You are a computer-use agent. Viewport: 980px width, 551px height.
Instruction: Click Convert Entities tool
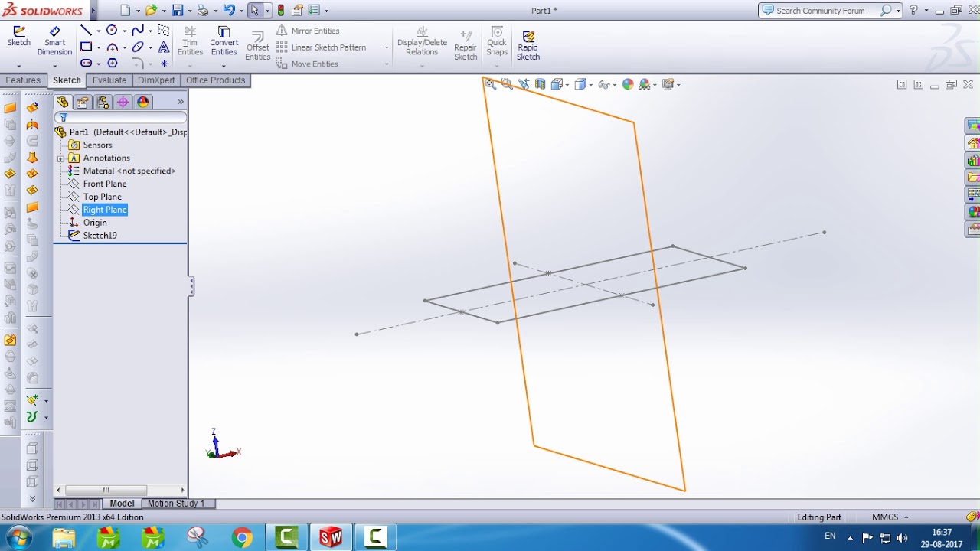224,41
